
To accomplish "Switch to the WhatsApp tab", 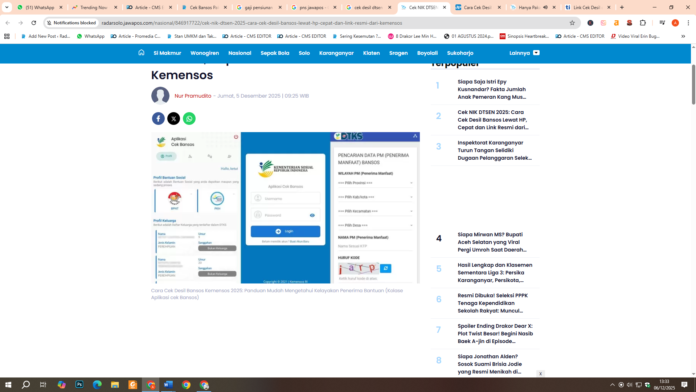I will tap(39, 8).
